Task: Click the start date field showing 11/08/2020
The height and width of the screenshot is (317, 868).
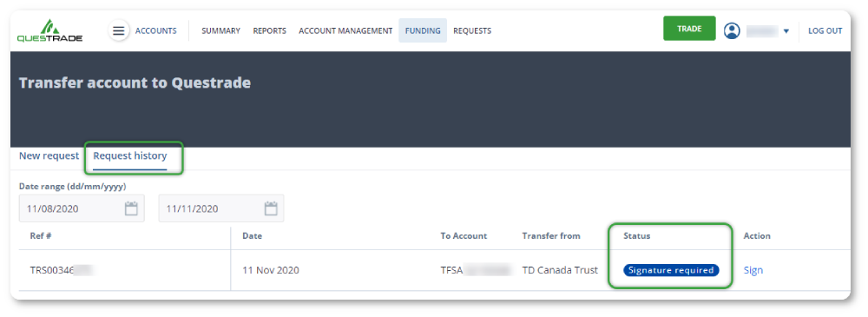Action: click(x=82, y=208)
